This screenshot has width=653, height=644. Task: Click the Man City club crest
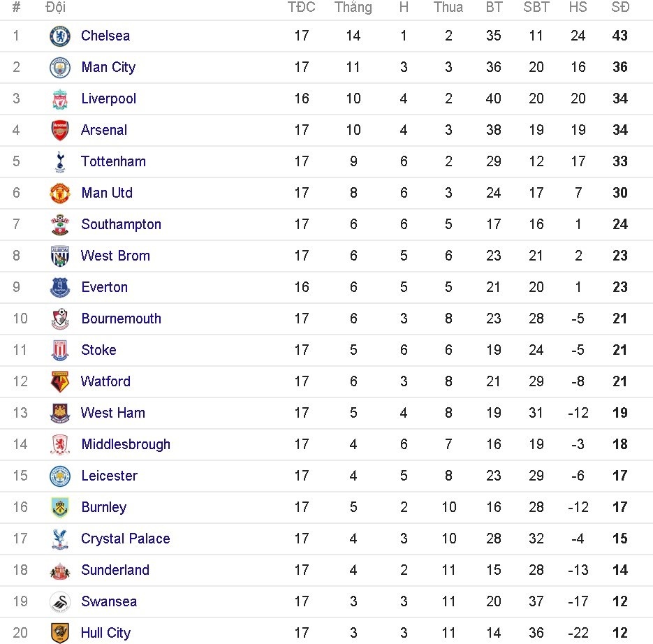60,67
